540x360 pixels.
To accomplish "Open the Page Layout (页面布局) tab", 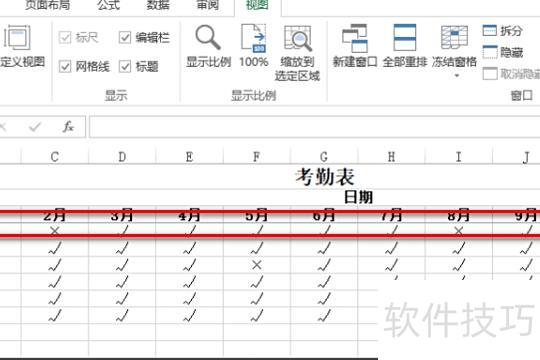I will pos(48,5).
